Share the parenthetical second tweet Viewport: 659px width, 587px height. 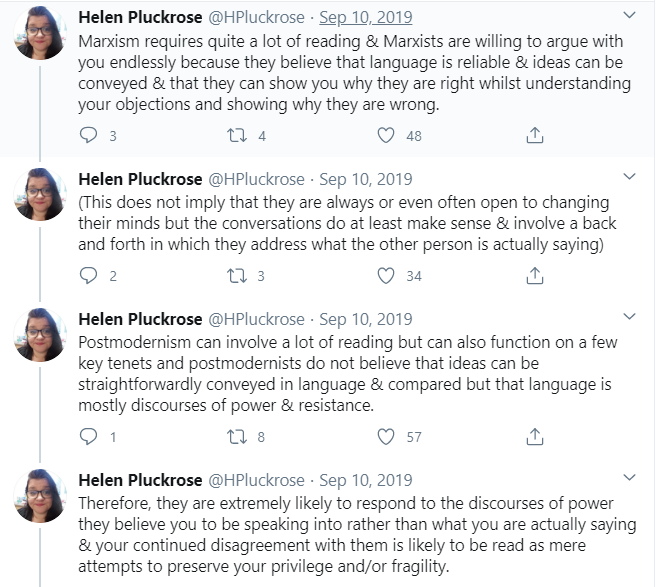[534, 276]
